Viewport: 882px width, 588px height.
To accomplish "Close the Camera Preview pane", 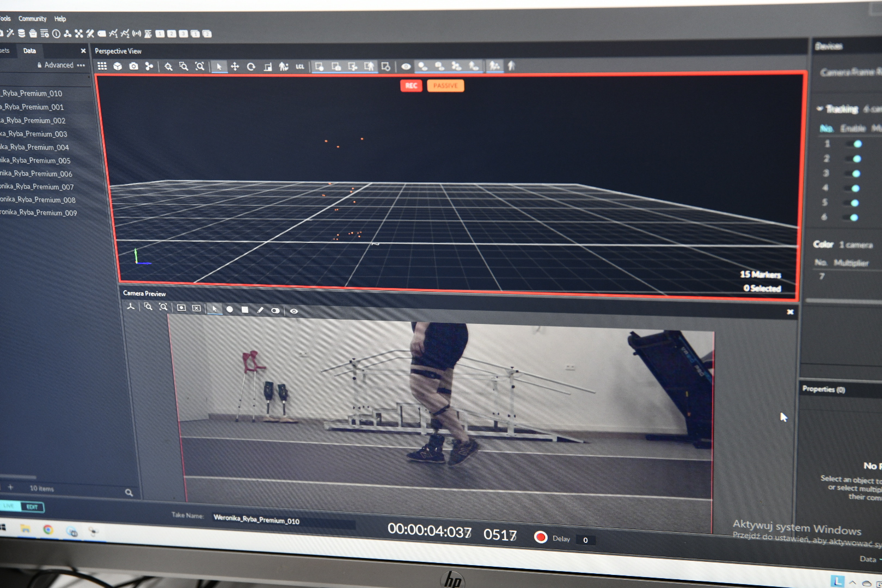I will [x=790, y=312].
